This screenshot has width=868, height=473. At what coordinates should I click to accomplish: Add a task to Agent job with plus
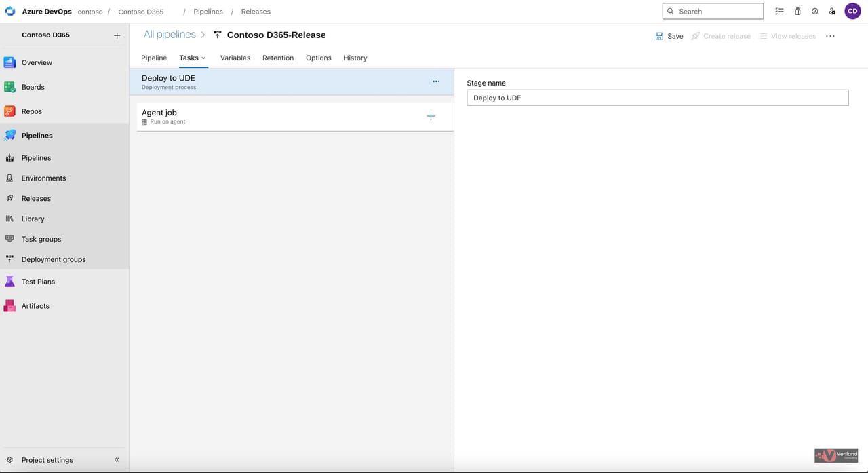[431, 116]
